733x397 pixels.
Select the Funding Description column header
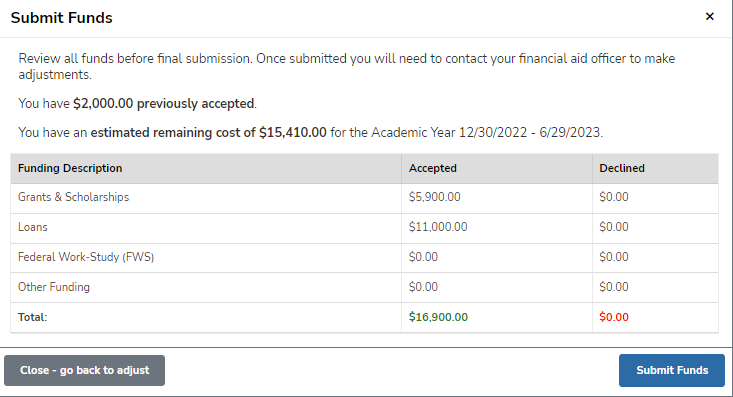click(70, 168)
